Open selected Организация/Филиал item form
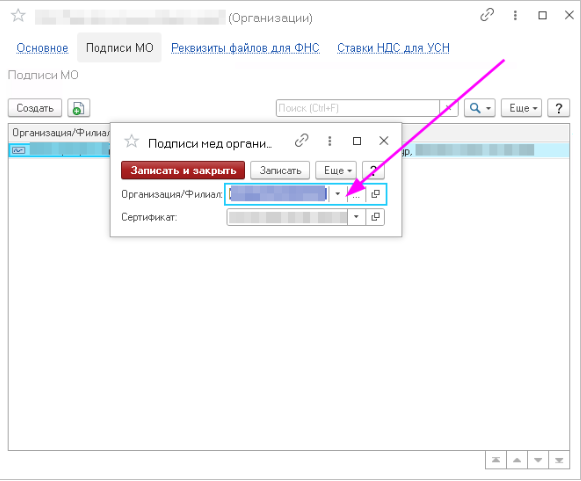Screen dimensions: 581x481 (375, 194)
